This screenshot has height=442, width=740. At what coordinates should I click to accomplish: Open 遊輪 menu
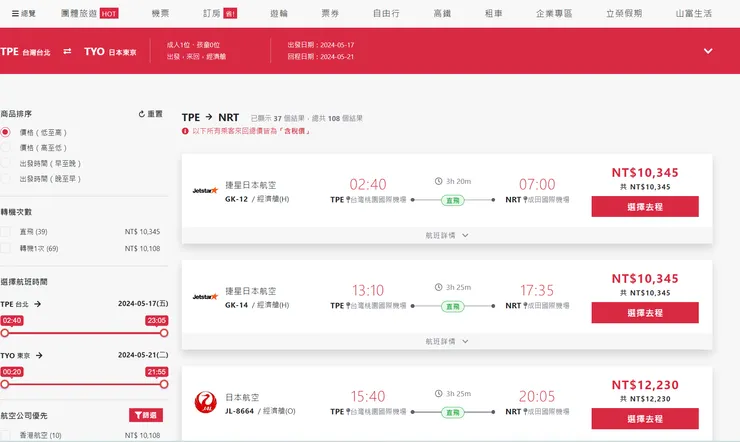[x=279, y=13]
